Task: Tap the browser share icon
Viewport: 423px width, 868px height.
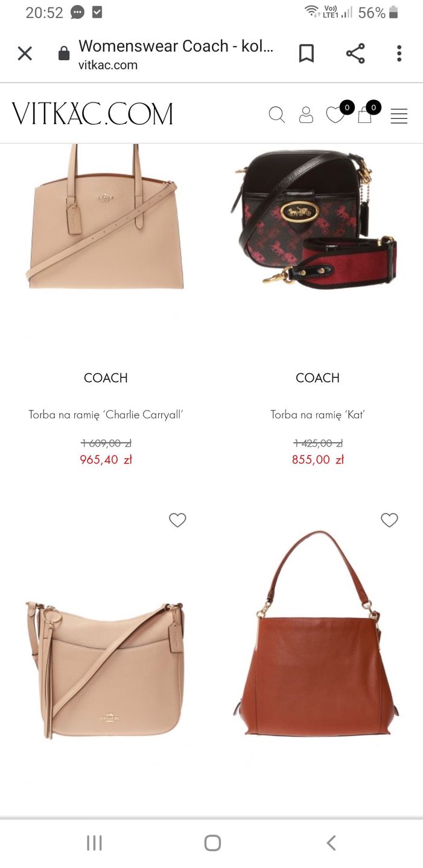Action: point(355,54)
